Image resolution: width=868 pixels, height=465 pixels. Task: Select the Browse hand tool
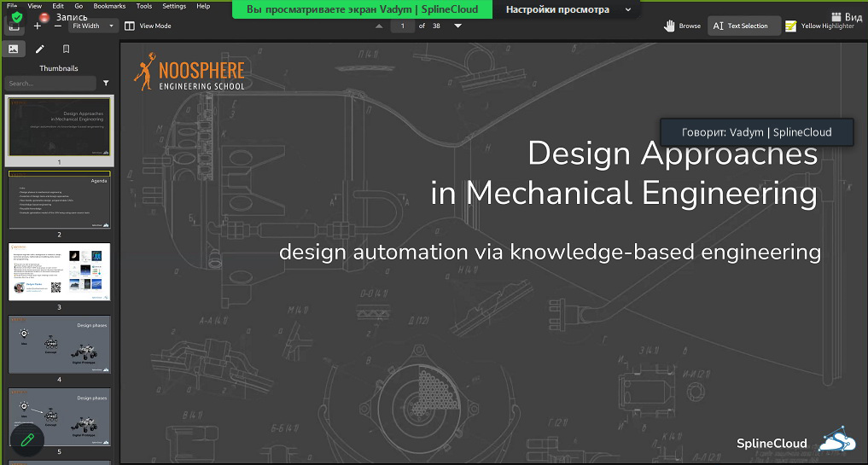[683, 26]
